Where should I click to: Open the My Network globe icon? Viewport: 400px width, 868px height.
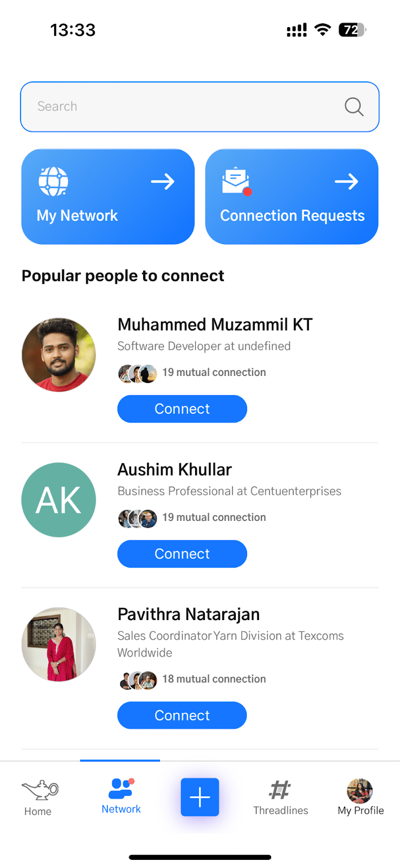[53, 181]
